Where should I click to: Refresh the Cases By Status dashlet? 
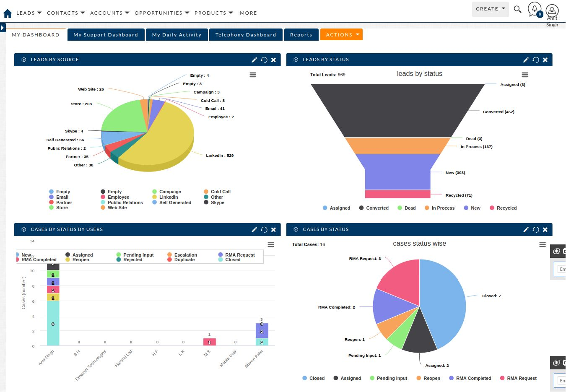coord(535,230)
